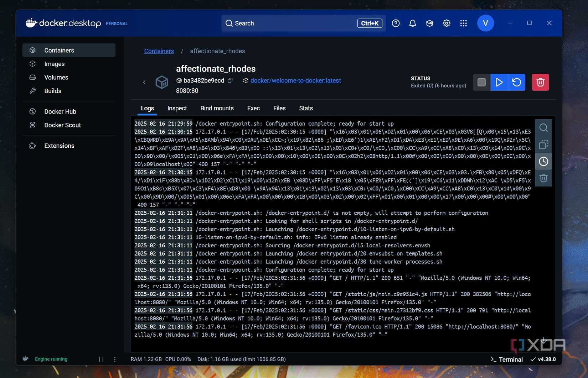Viewport: 588px width, 378px height.
Task: Open the Containers section in sidebar
Action: 69,50
